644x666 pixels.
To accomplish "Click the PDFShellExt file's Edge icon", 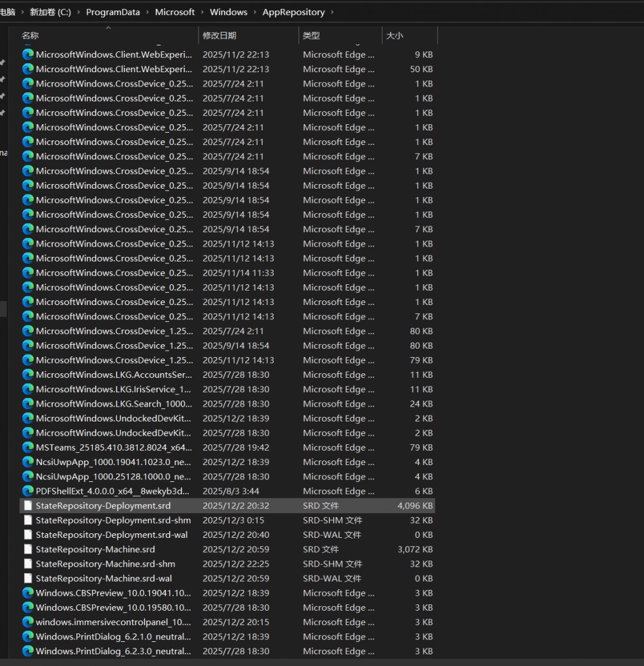I will pos(28,491).
